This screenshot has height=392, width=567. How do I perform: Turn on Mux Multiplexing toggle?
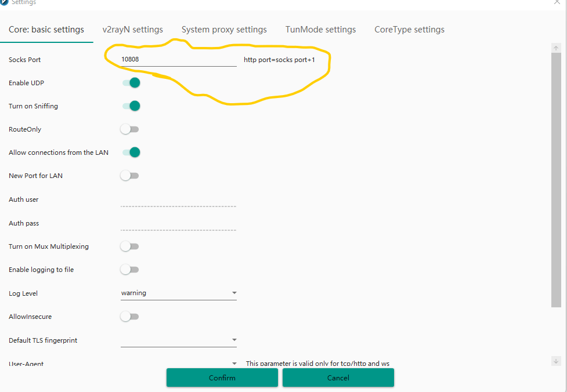click(x=130, y=246)
